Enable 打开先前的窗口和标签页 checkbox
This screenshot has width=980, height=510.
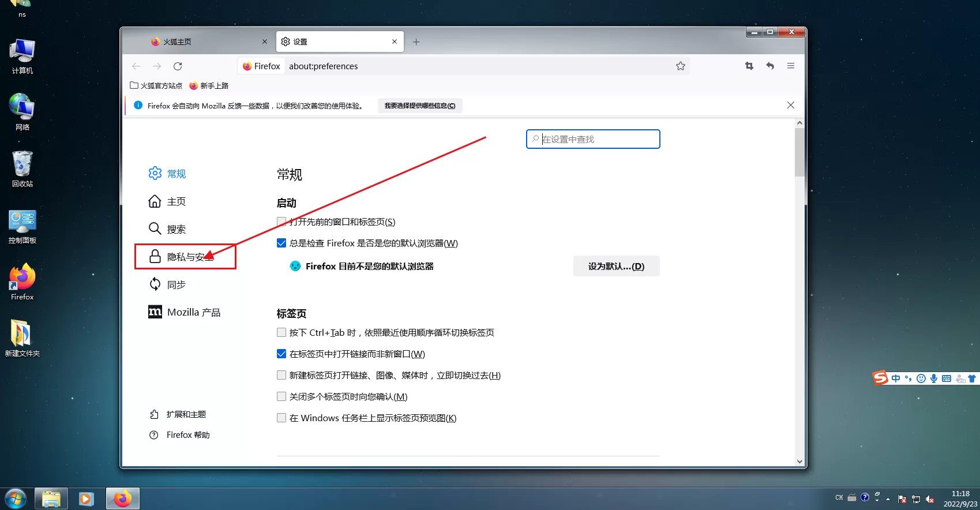(x=281, y=222)
